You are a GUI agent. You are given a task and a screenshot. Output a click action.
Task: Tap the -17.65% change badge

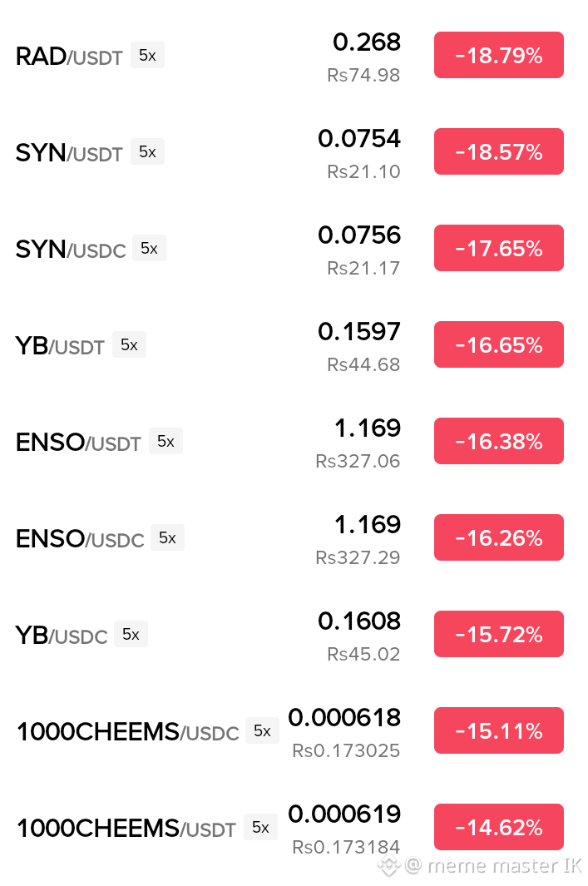coord(499,248)
